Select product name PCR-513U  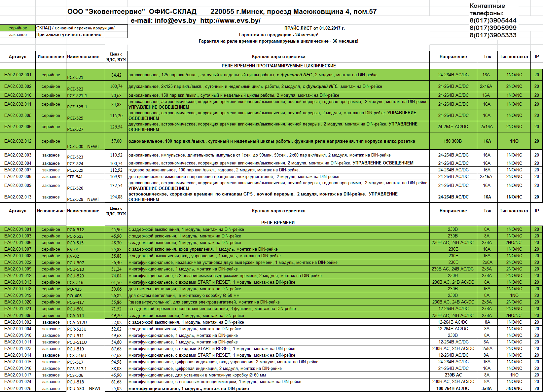77,329
